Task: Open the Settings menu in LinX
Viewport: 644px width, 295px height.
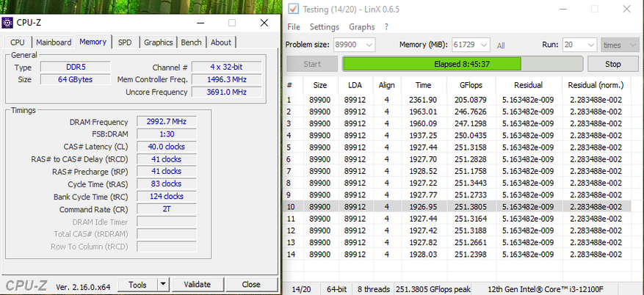Action: tap(325, 26)
